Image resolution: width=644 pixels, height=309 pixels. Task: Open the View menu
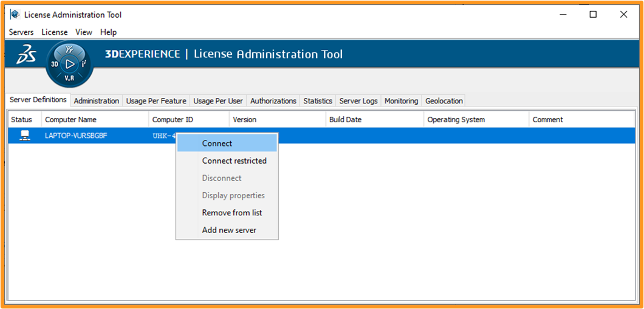tap(84, 32)
